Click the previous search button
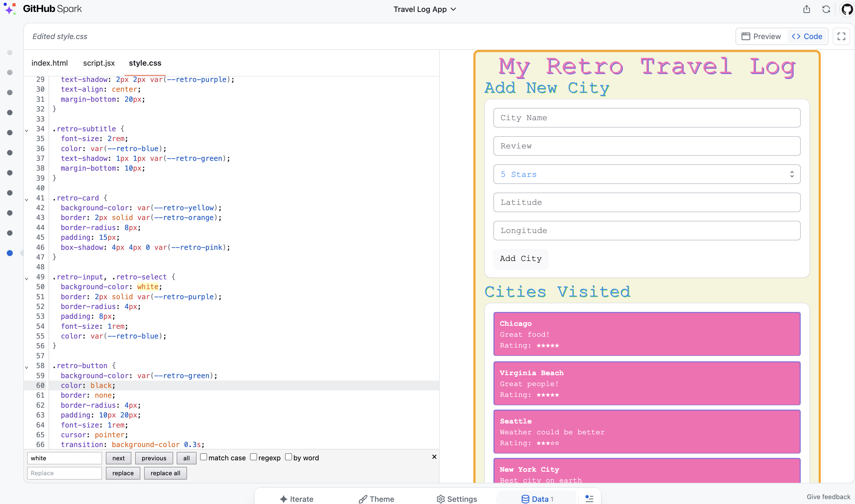 154,458
